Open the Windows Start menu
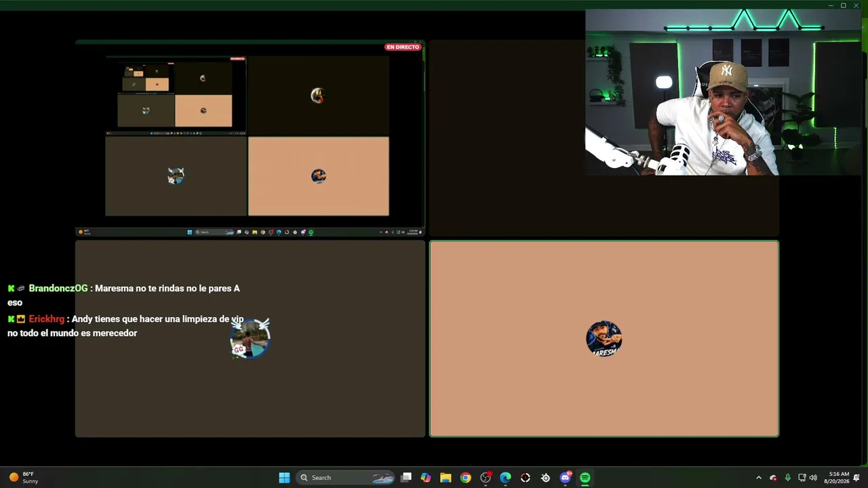The width and height of the screenshot is (868, 488). (284, 478)
